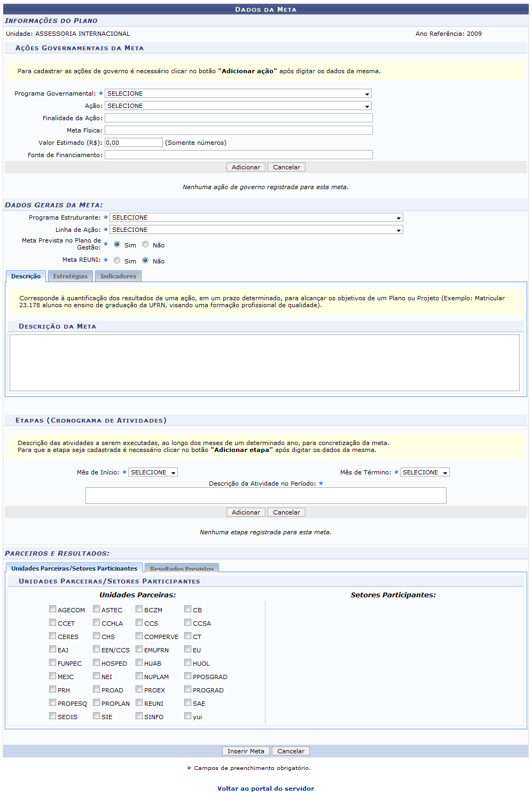Check the COMPERVE checkbox

pos(139,635)
